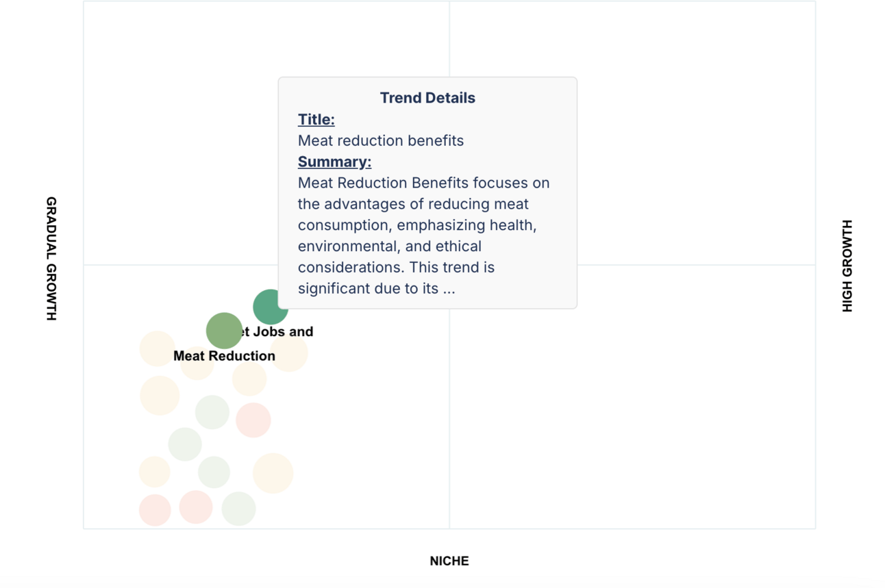
Task: Click the faded cream bubble right of 'Jobs and' label
Action: (x=289, y=353)
